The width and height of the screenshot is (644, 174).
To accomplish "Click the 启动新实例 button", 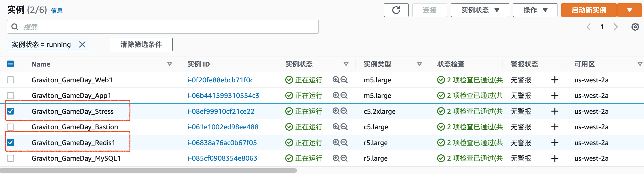I will tap(588, 10).
